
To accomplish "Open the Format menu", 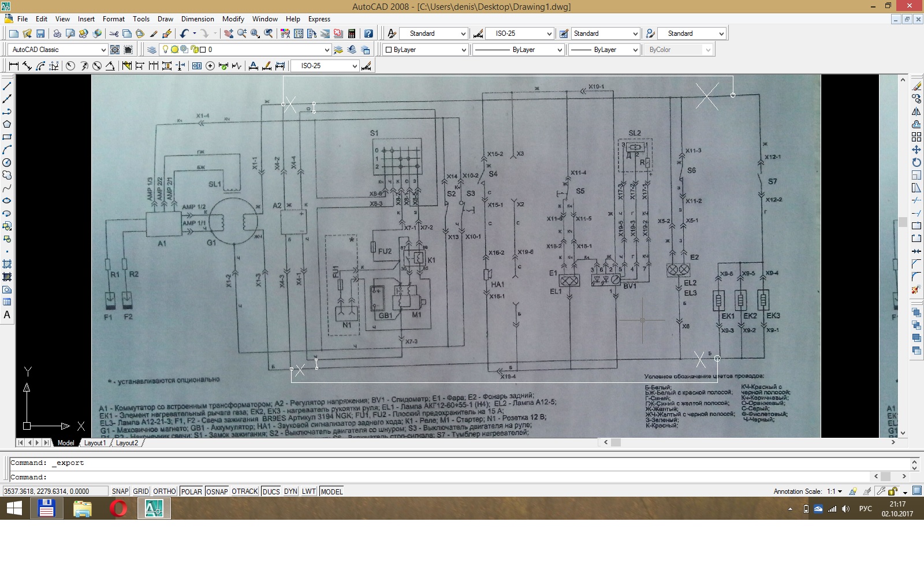I will coord(114,19).
